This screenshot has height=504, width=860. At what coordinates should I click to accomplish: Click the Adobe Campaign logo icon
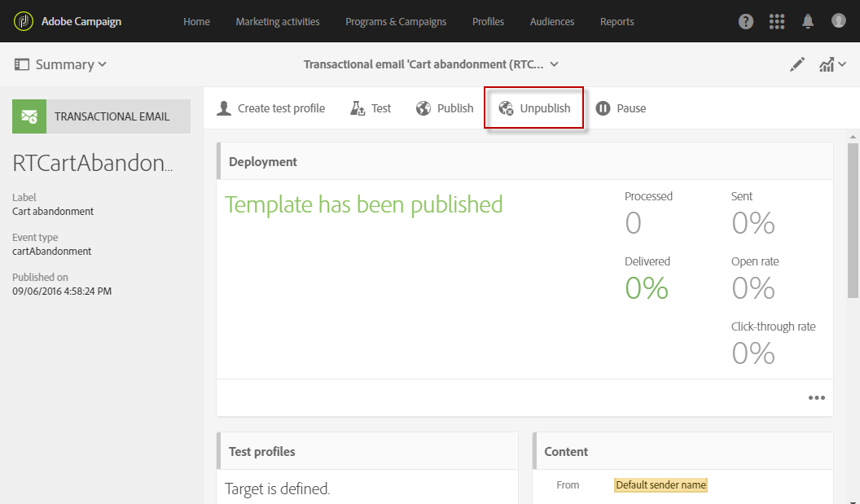coord(23,21)
